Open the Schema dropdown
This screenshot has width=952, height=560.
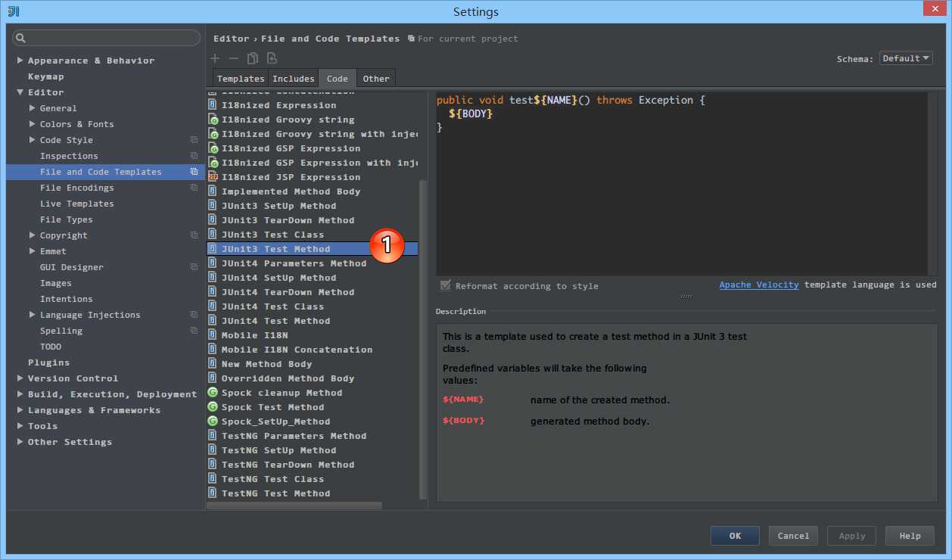pos(906,58)
